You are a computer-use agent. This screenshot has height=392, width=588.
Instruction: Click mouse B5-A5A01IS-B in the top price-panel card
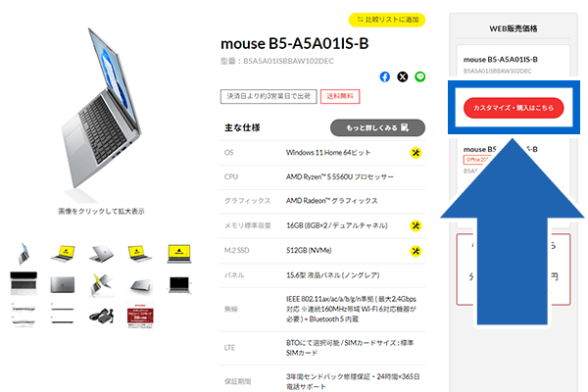pyautogui.click(x=501, y=59)
